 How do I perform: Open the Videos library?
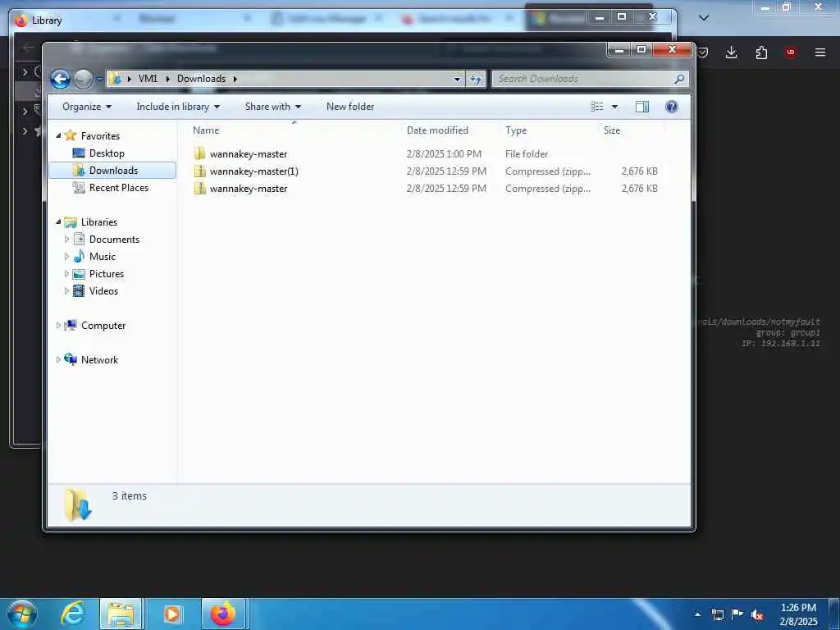click(x=103, y=291)
